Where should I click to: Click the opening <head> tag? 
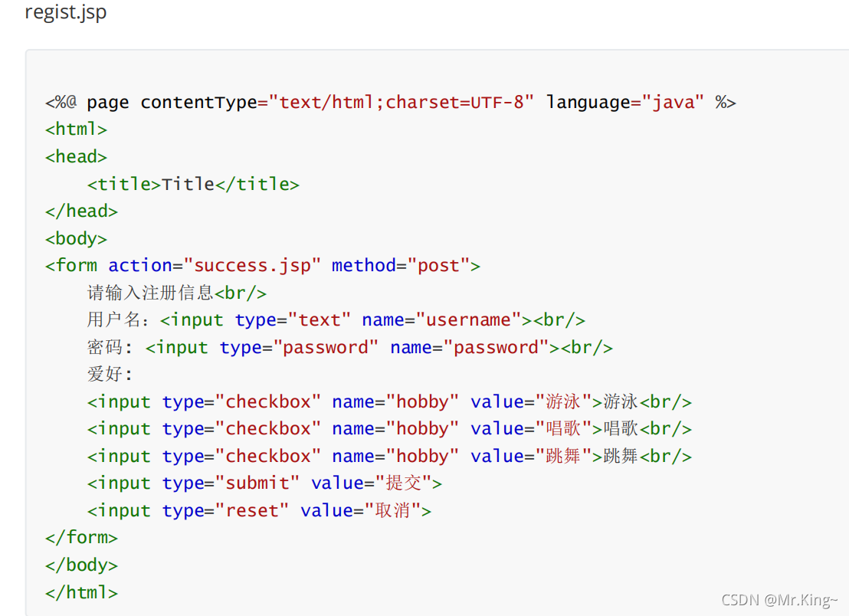click(76, 157)
